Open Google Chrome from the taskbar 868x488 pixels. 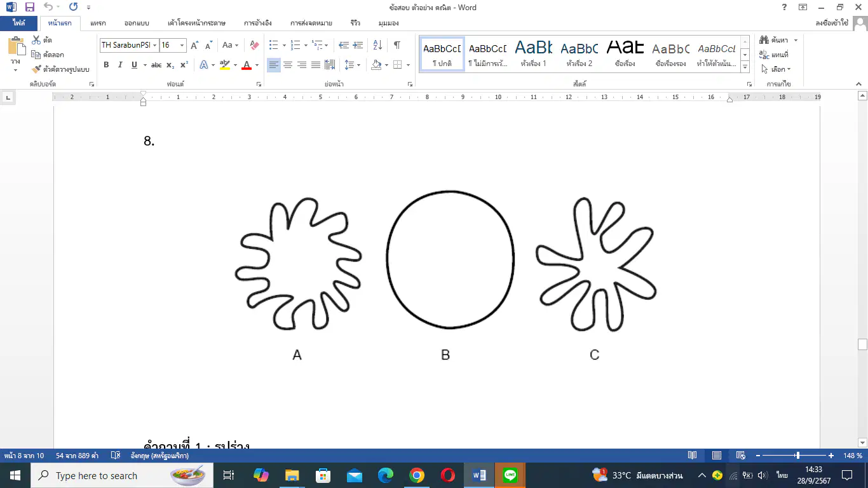tap(417, 475)
